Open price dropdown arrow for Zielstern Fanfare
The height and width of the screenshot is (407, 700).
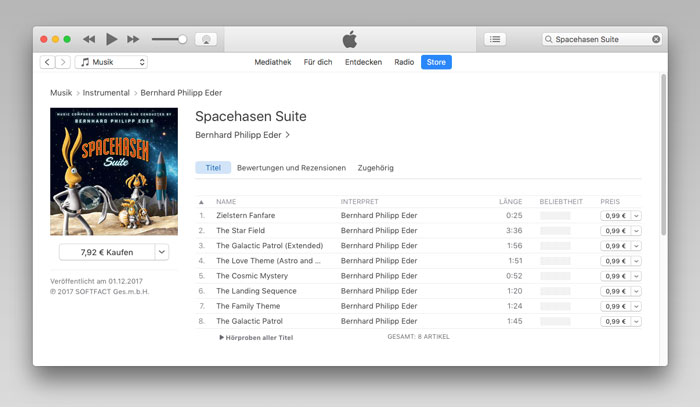tap(636, 216)
